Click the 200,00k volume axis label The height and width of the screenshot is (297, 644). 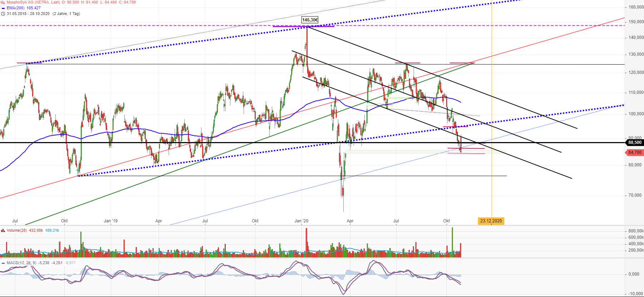[x=636, y=250]
